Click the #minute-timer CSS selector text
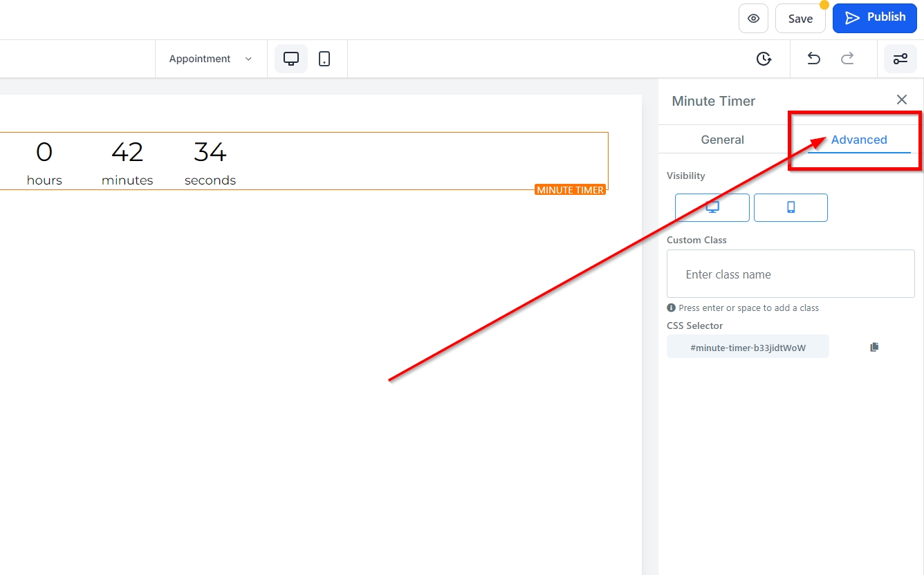 (748, 348)
